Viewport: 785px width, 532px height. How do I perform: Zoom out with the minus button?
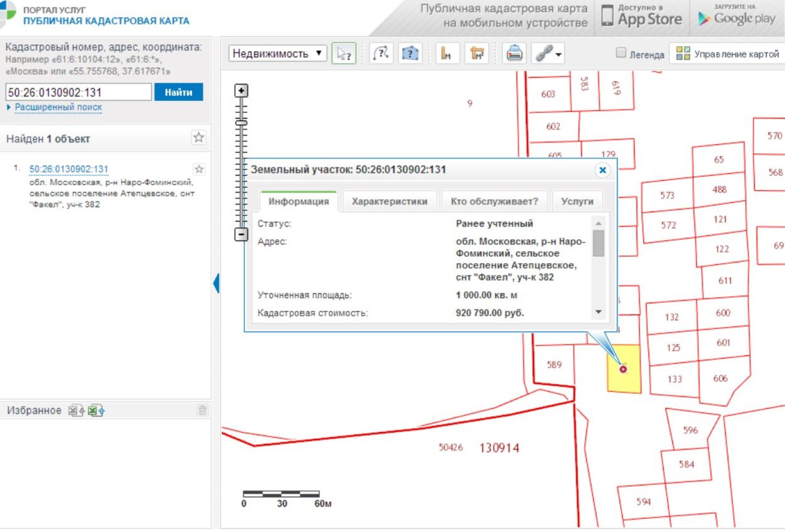pos(241,234)
